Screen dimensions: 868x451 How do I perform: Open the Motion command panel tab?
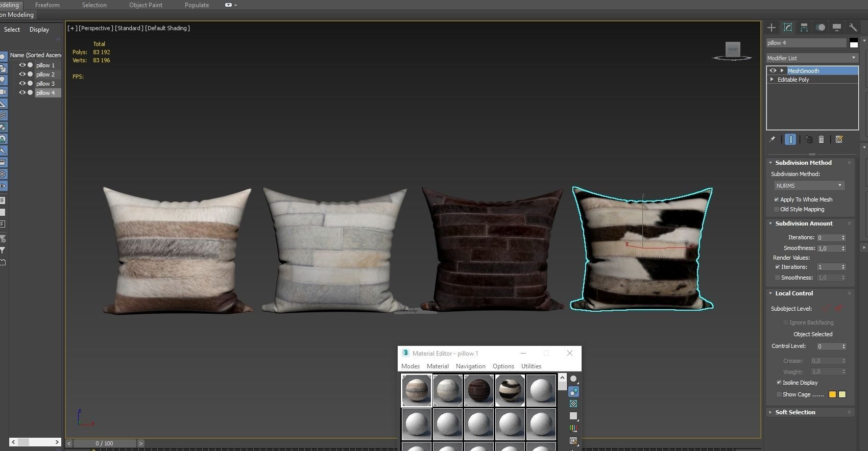pos(821,28)
